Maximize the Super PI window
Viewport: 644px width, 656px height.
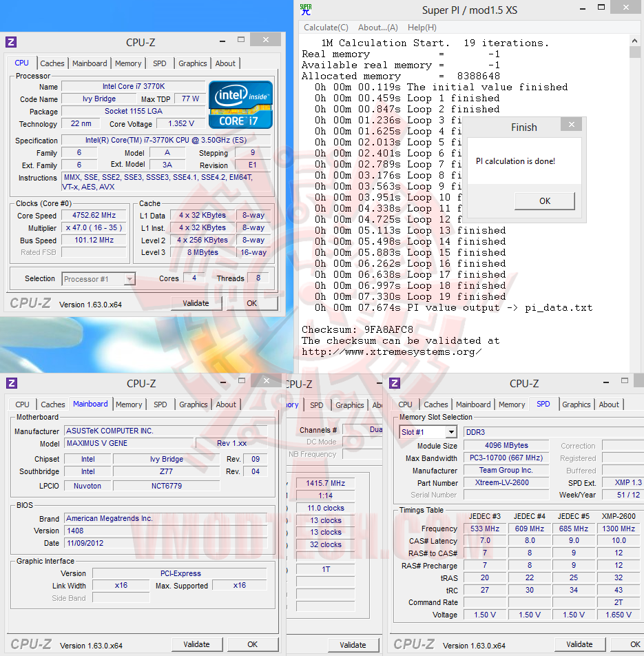tap(601, 7)
